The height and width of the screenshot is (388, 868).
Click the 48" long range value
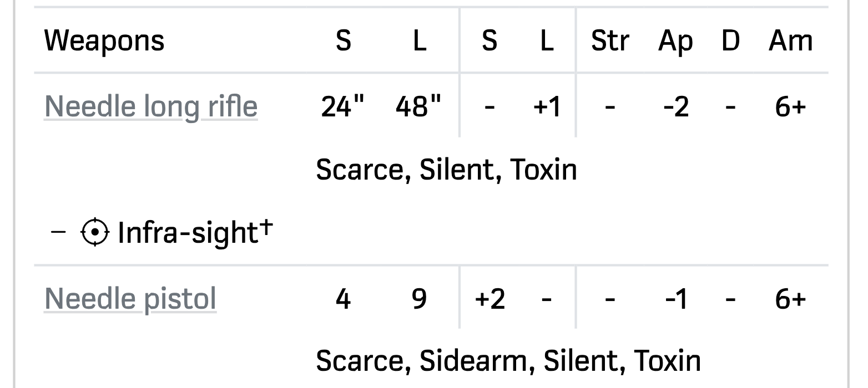tap(419, 106)
